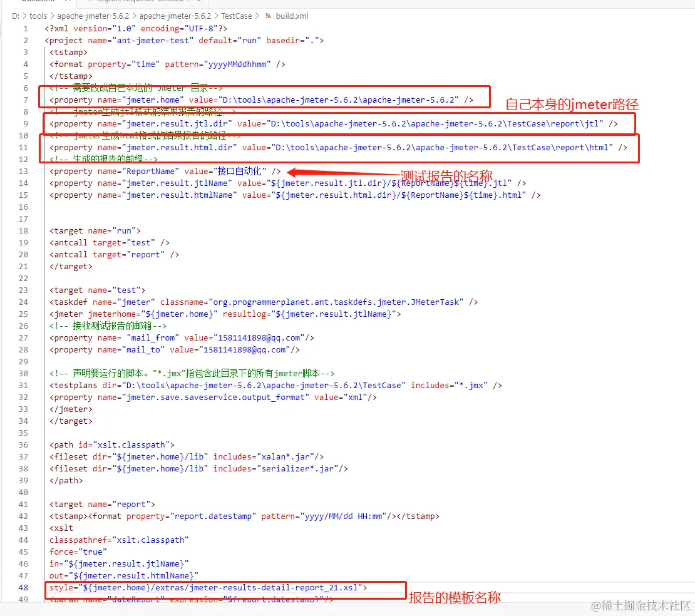
Task: Click the </path> closing tag on line 39
Action: [66, 481]
